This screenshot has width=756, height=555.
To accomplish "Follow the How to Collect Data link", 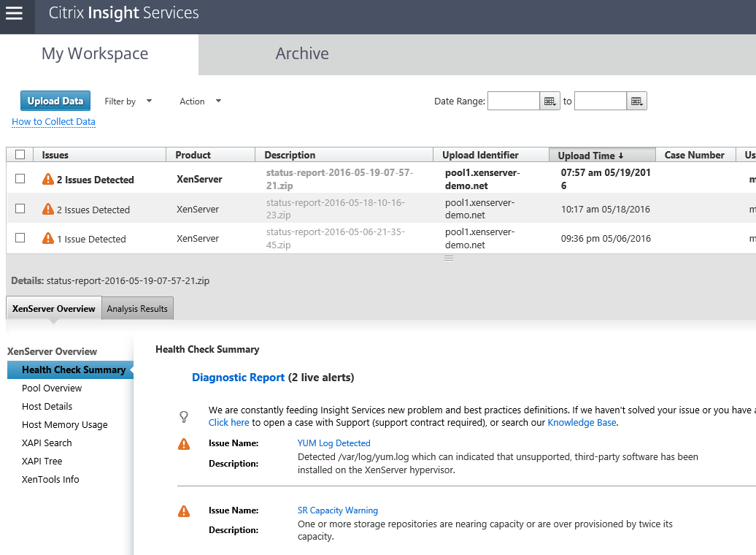I will click(53, 122).
